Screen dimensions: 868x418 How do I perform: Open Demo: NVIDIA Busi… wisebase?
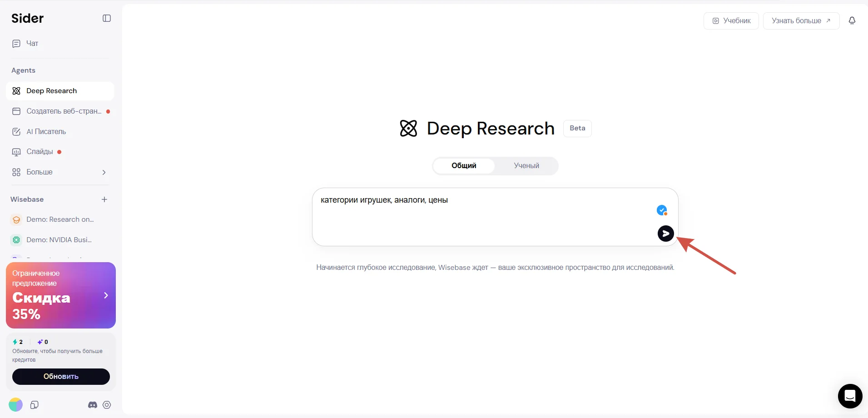pyautogui.click(x=60, y=240)
